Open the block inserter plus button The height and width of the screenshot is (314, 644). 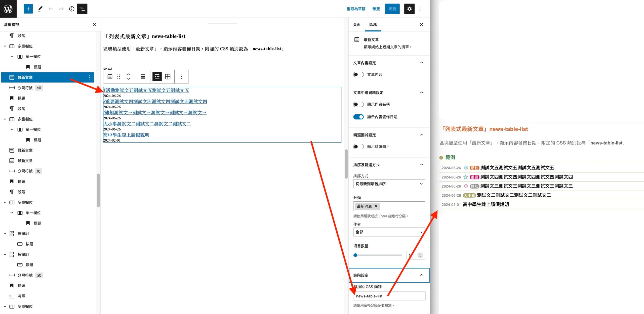pos(28,9)
